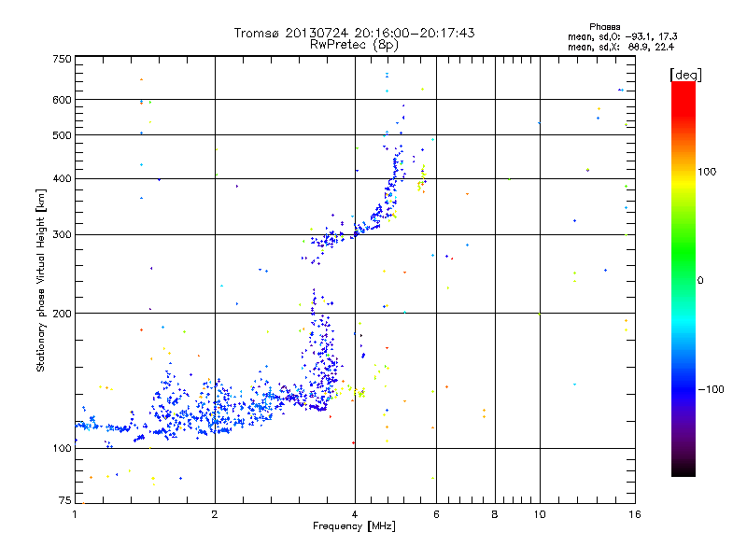The height and width of the screenshot is (560, 747).
Task: Click the y-axis tick label '75'
Action: (65, 500)
